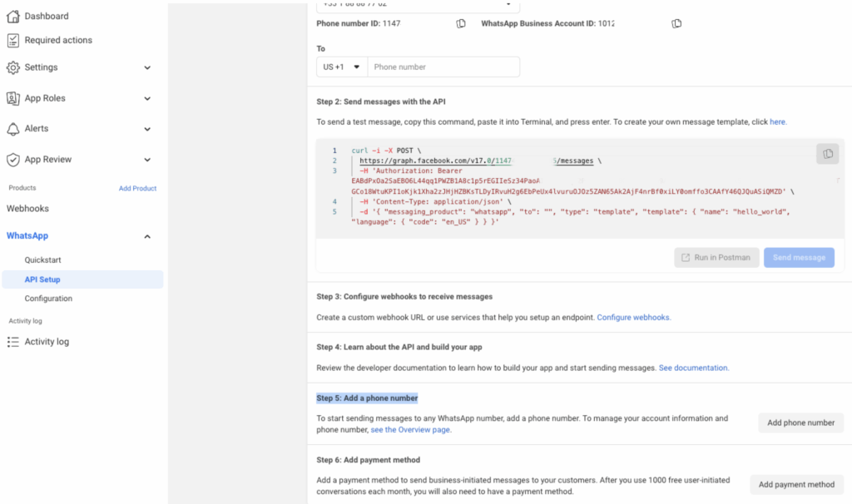Go to Configuration under WhatsApp
Screen dimensions: 852x504
click(x=48, y=299)
